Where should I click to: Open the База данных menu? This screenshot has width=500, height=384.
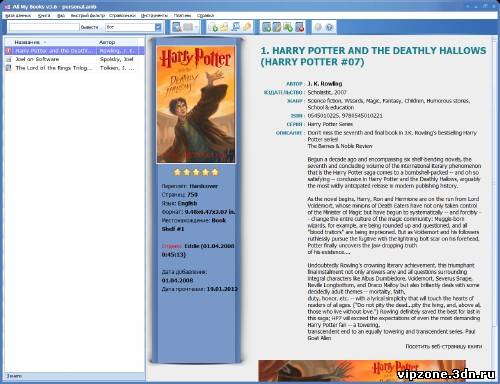(x=18, y=15)
